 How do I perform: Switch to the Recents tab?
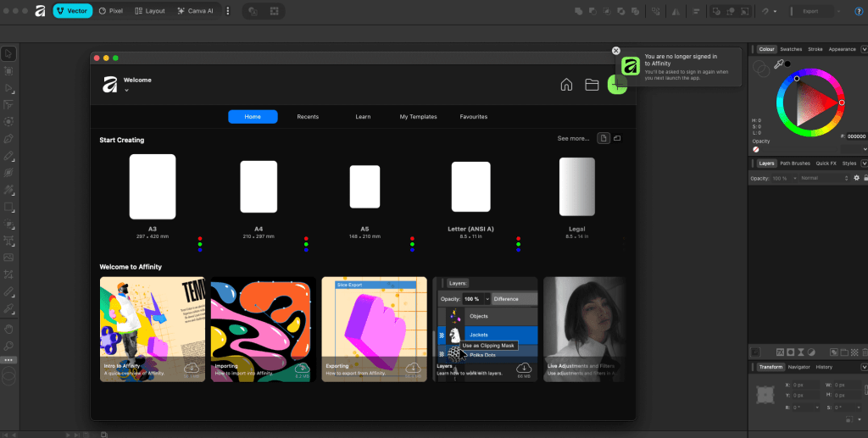coord(308,117)
